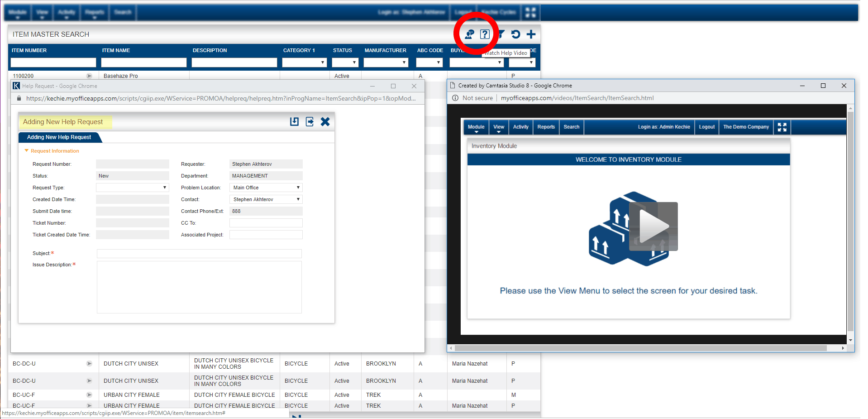Open the Request Type dropdown
This screenshot has height=419, width=868.
132,188
